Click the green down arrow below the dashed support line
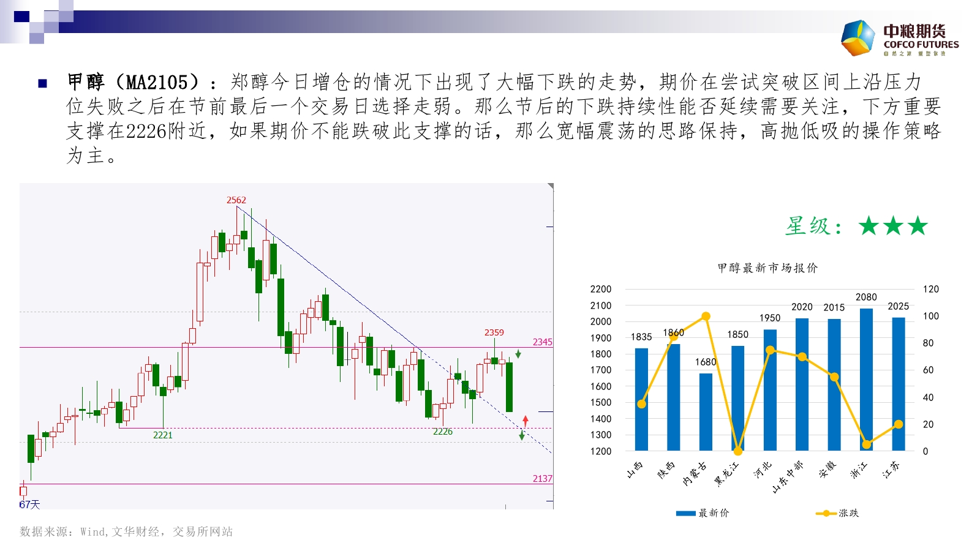Viewport: 980px width, 551px height. 522,435
